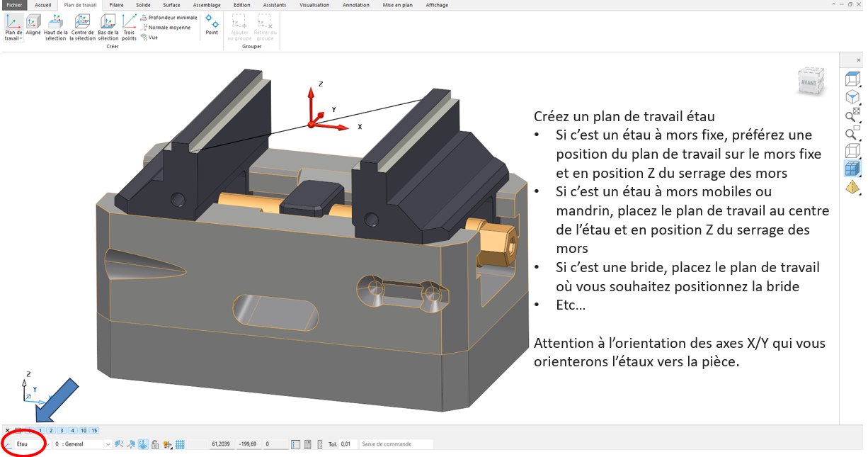The image size is (868, 457).
Task: Create workplane at Haut de la sélection
Action: click(x=56, y=27)
